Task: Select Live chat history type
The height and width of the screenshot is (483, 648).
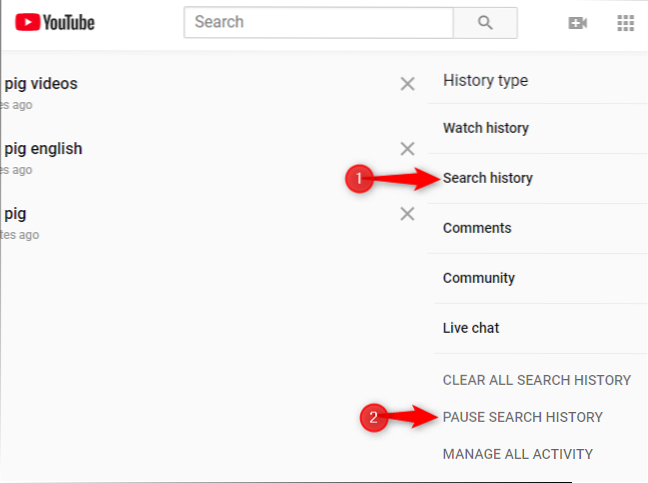Action: 471,328
